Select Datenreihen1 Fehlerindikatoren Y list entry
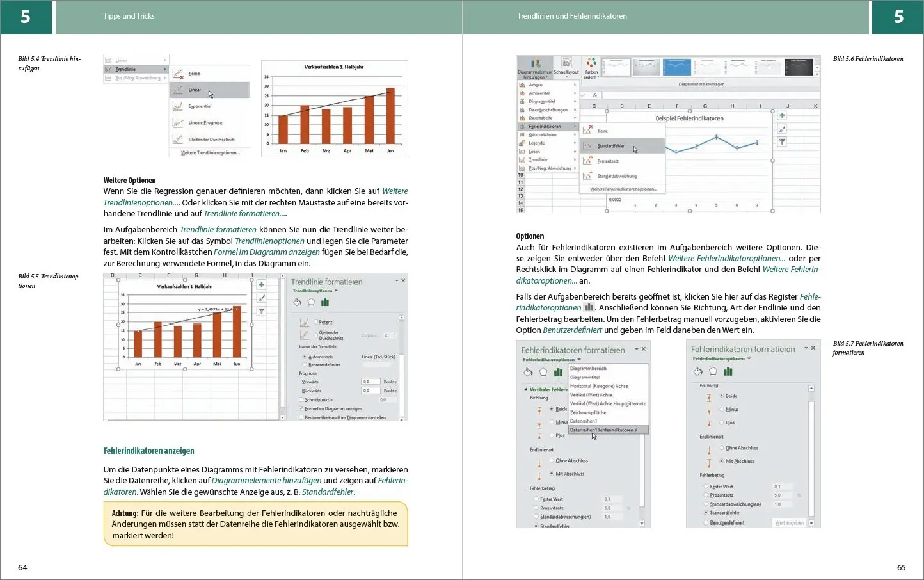The image size is (924, 580). tap(609, 430)
